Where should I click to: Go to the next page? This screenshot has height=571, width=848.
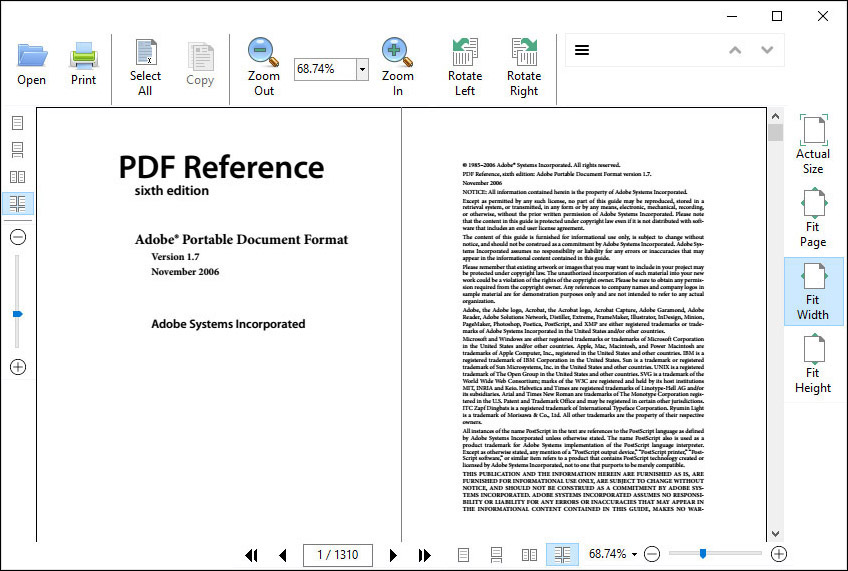coord(393,555)
